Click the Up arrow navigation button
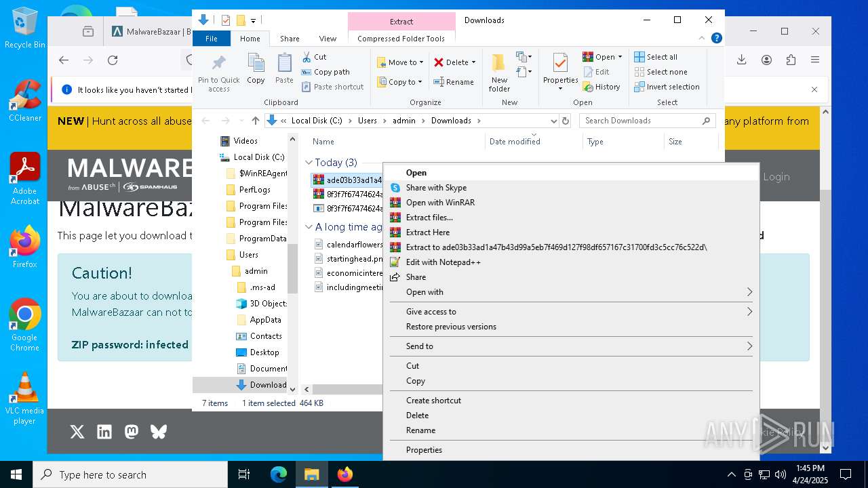Image resolution: width=868 pixels, height=488 pixels. (255, 121)
